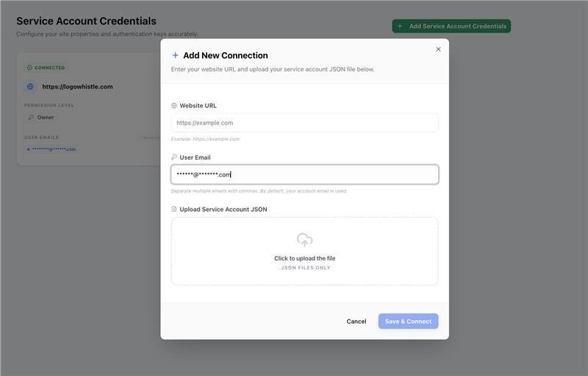Viewport: 588px width, 376px height.
Task: Click the plus icon beside Add New Connection
Action: (x=175, y=55)
